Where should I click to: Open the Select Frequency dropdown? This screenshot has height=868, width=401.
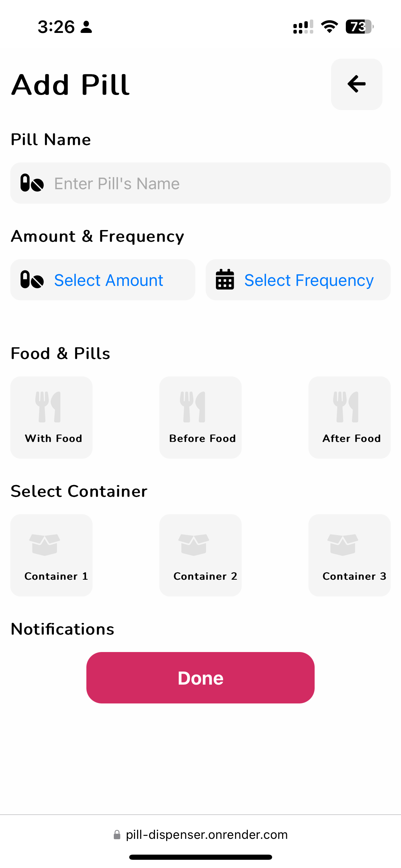pos(308,280)
